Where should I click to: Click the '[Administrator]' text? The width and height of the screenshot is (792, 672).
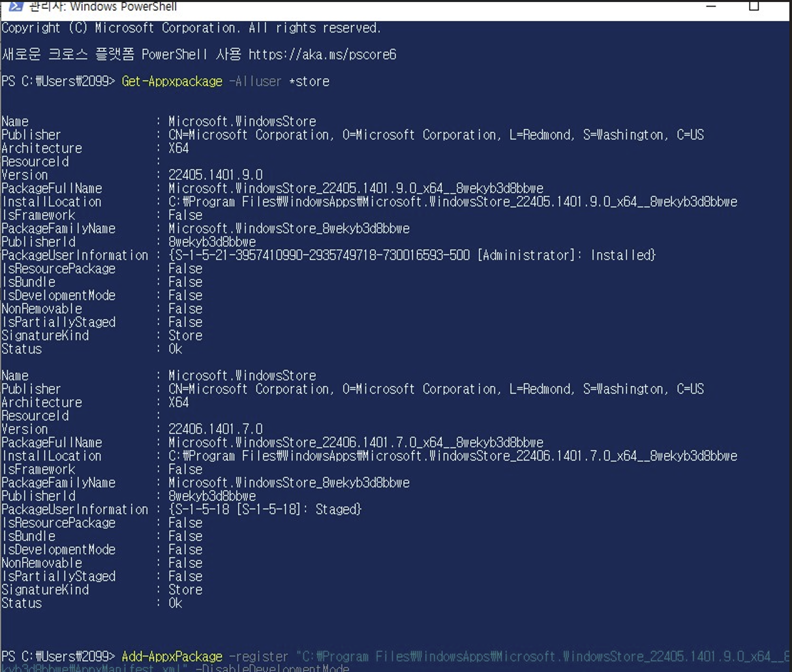[x=526, y=255]
